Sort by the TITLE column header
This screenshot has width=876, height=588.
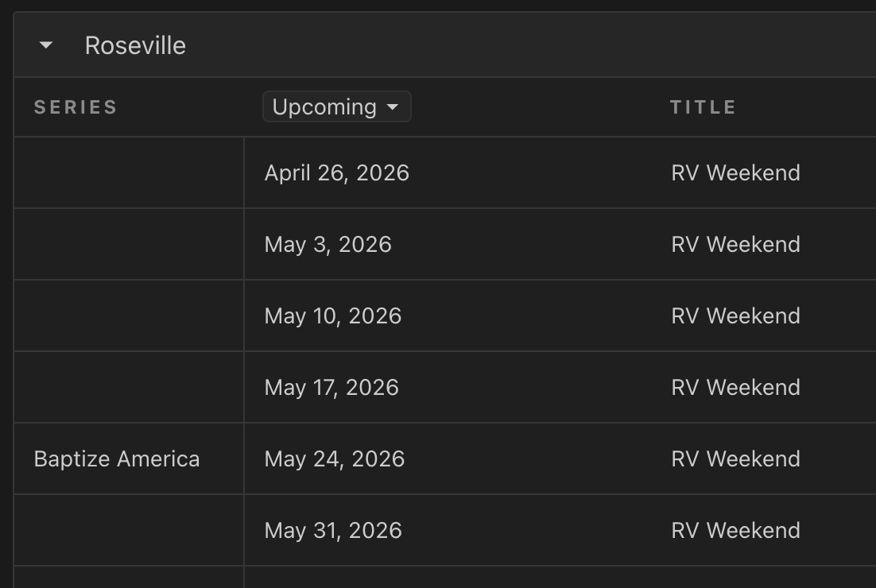pos(703,106)
